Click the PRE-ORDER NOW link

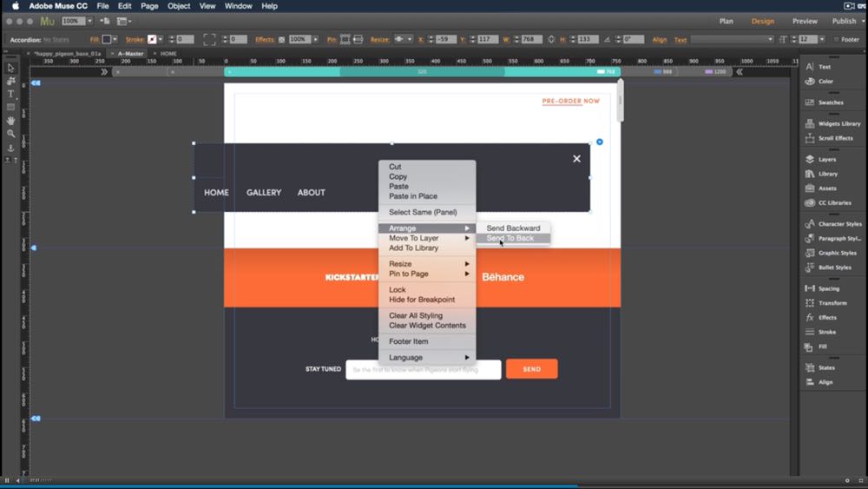coord(571,102)
